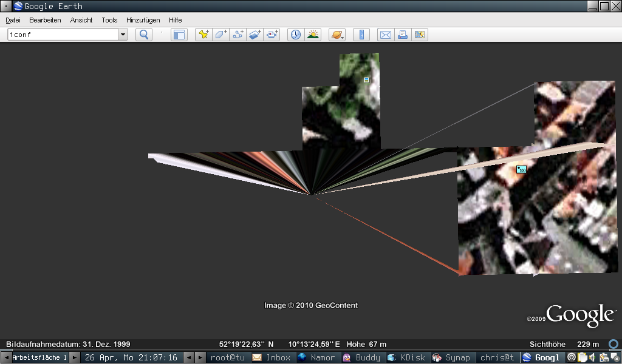Image resolution: width=622 pixels, height=364 pixels.
Task: Print the current view
Action: 402,35
